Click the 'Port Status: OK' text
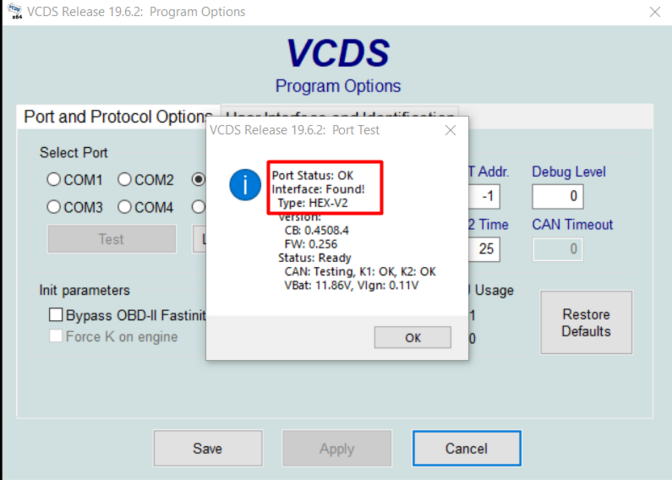 [312, 175]
